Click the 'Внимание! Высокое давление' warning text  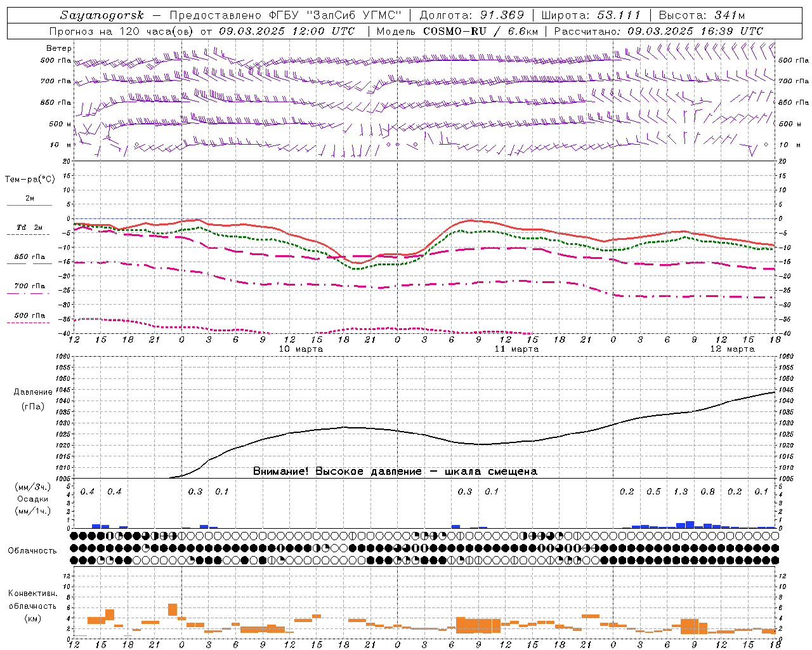pos(337,471)
